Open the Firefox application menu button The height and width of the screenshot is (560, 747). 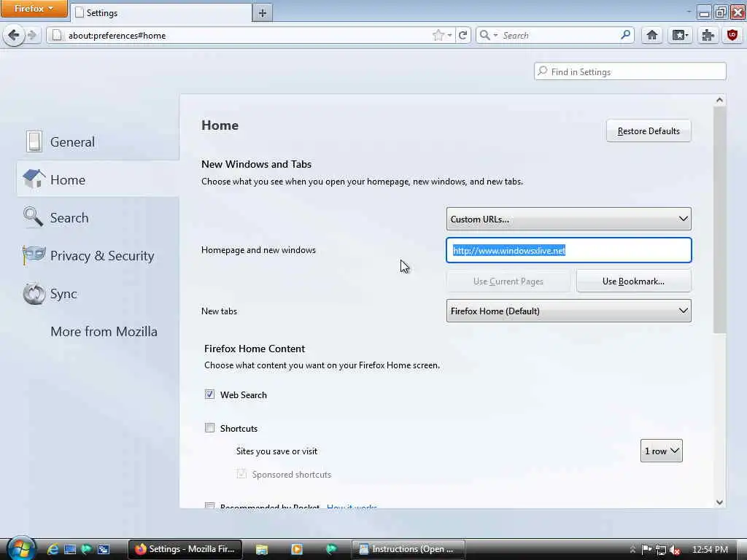pos(34,9)
